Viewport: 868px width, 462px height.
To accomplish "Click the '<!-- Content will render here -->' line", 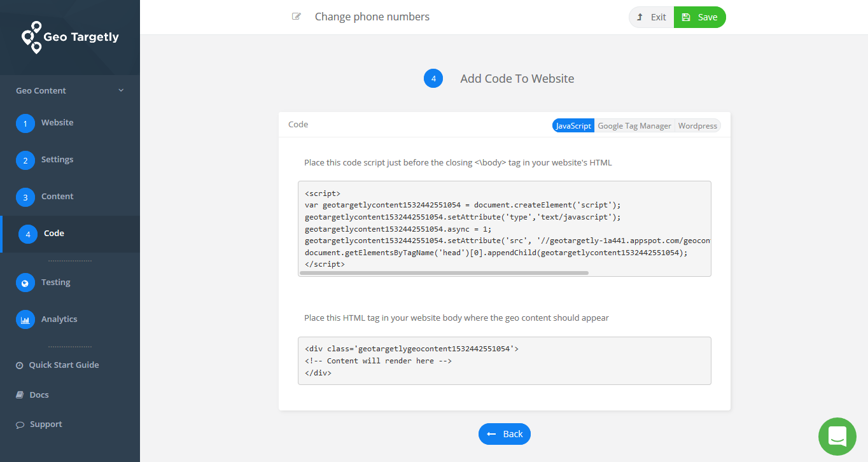I will pos(378,361).
